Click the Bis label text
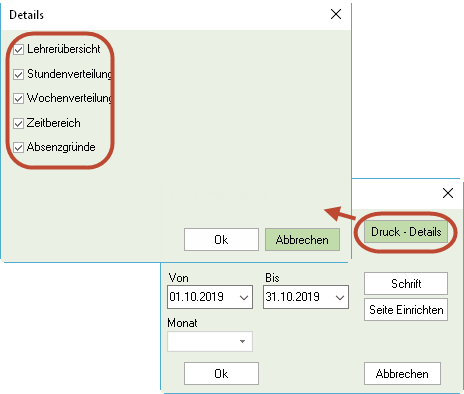 click(272, 278)
